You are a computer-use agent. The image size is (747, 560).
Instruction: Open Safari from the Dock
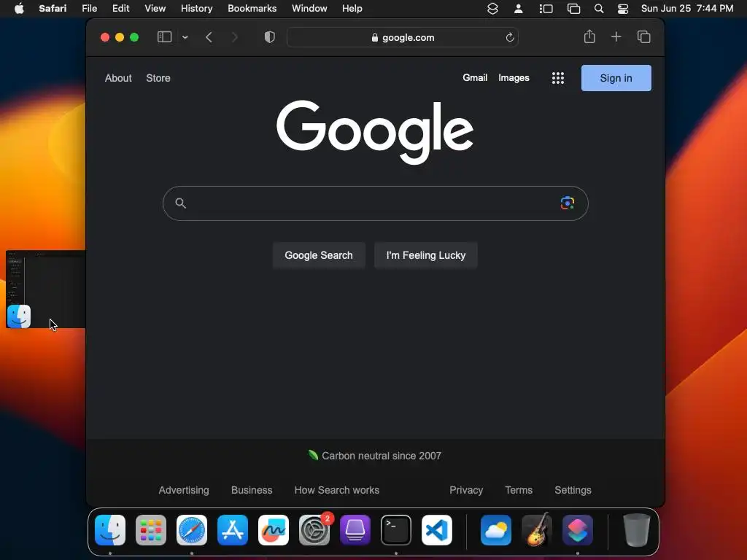[x=192, y=530]
